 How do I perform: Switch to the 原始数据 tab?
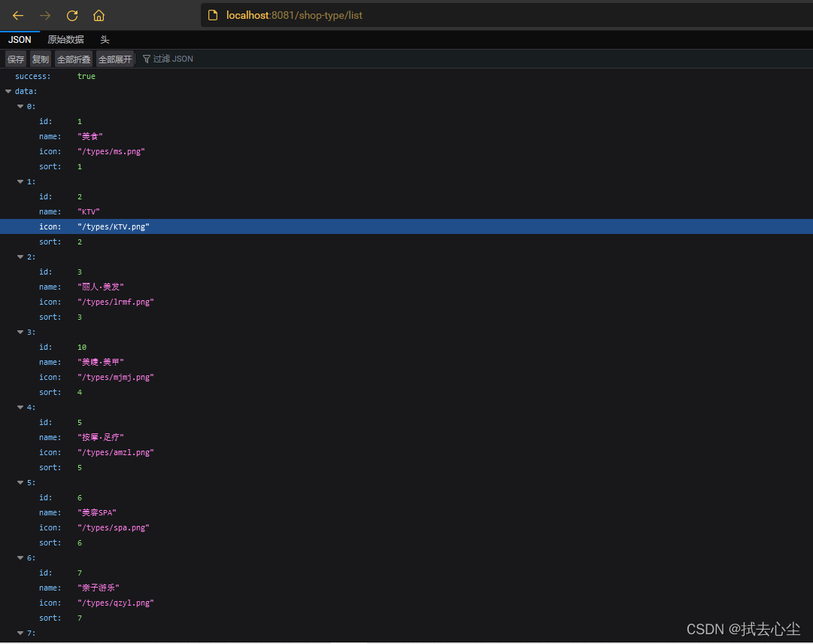[66, 39]
